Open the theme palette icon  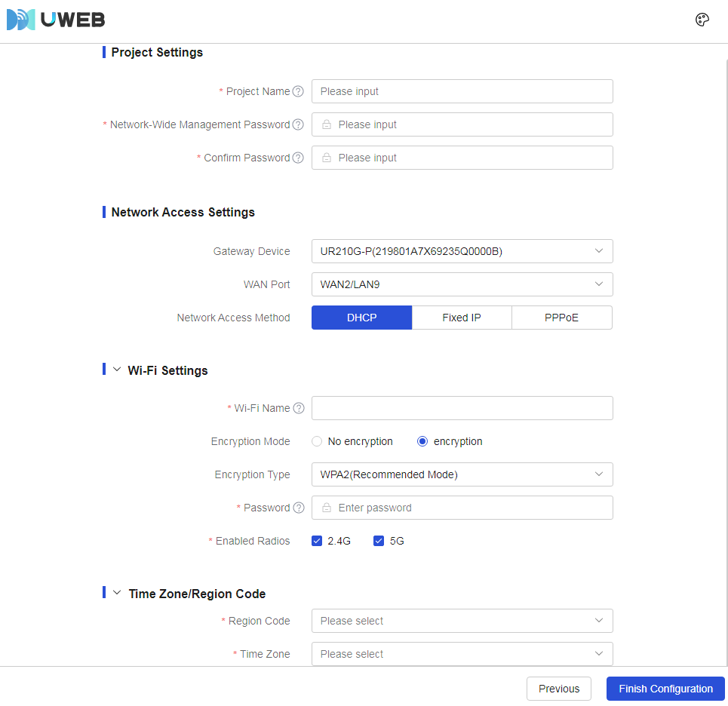(x=702, y=20)
